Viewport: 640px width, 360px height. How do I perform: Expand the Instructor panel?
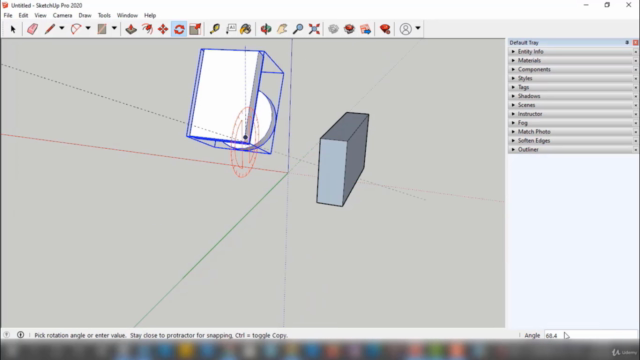click(573, 114)
